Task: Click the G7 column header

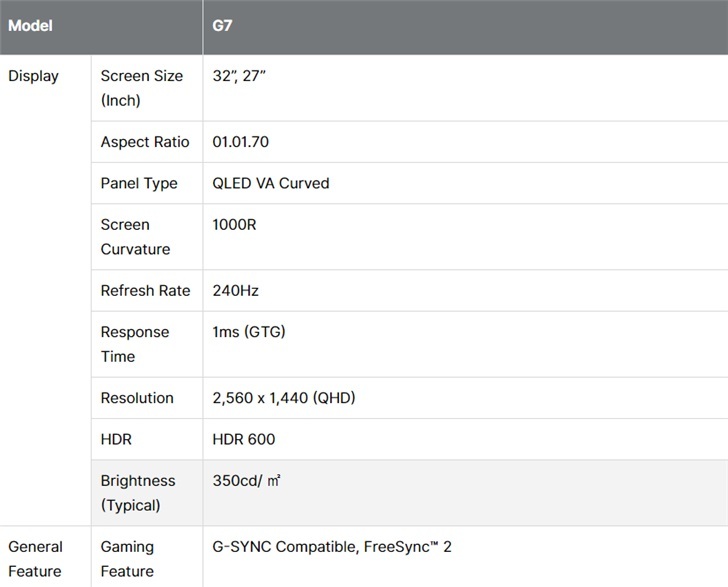Action: tap(223, 26)
